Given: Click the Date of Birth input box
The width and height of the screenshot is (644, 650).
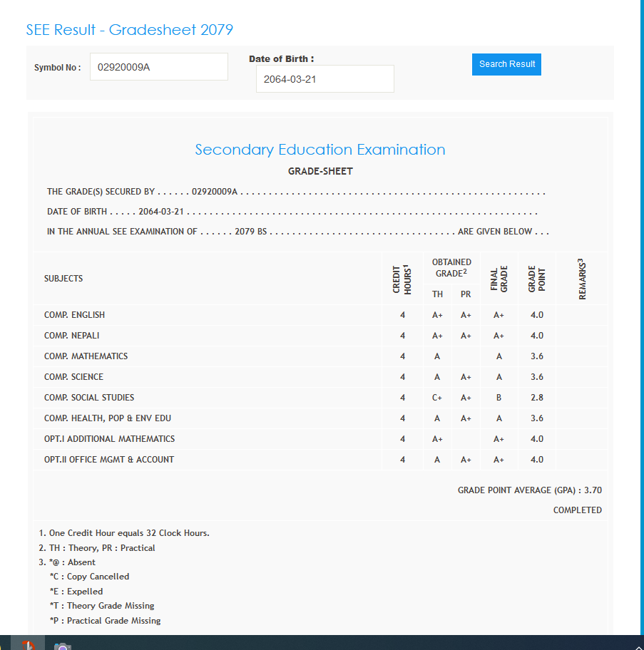Looking at the screenshot, I should [x=324, y=79].
